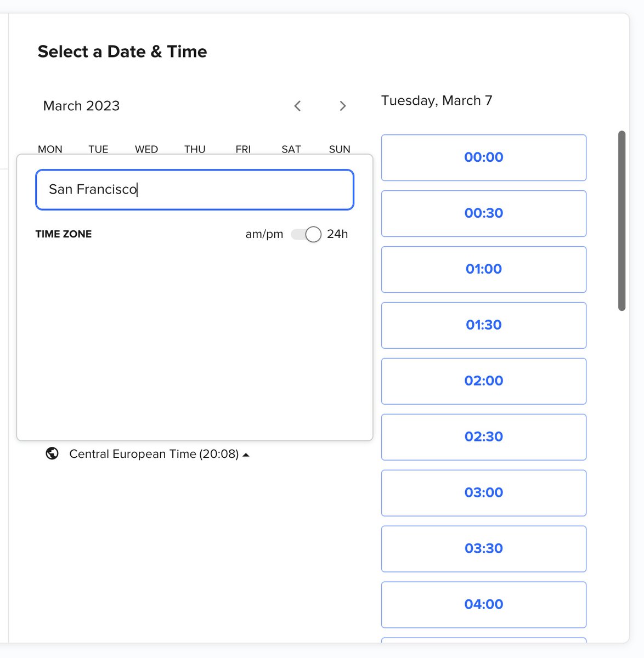The width and height of the screenshot is (644, 658).
Task: Select the 02:30 time slot
Action: [484, 437]
